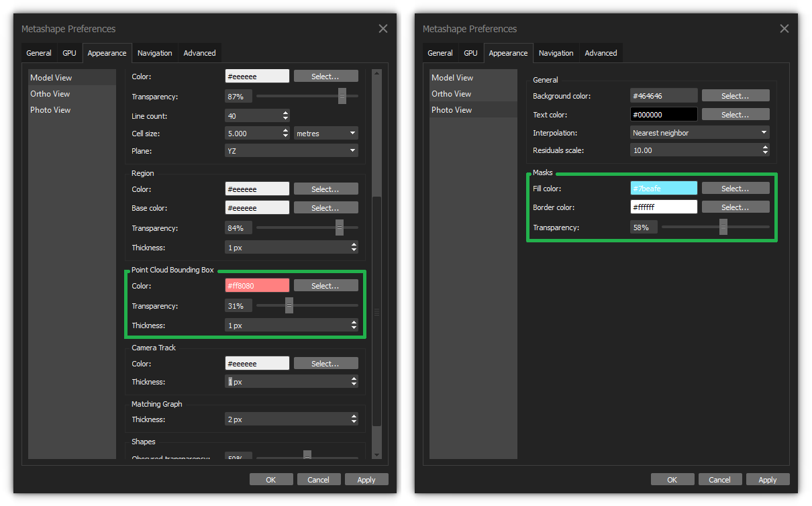
Task: Click Apply in the left Preferences window
Action: [x=366, y=480]
